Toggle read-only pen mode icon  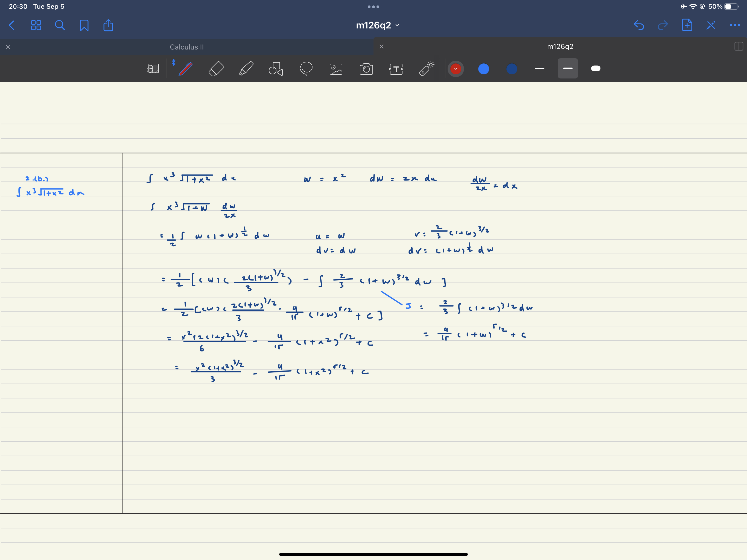pos(711,25)
